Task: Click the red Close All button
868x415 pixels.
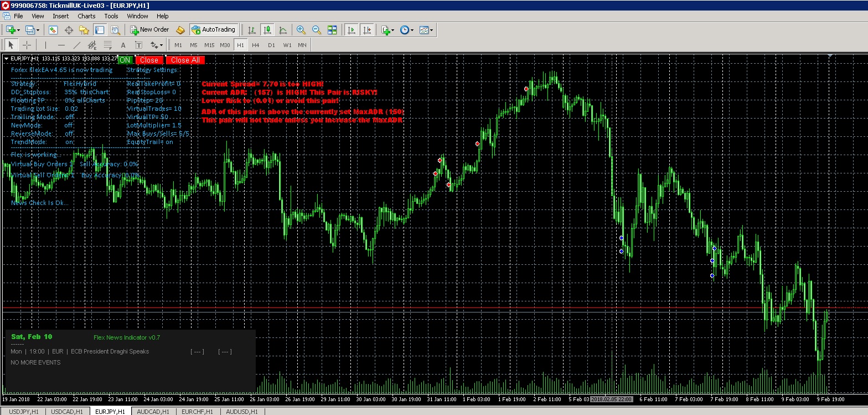Action: [x=185, y=60]
